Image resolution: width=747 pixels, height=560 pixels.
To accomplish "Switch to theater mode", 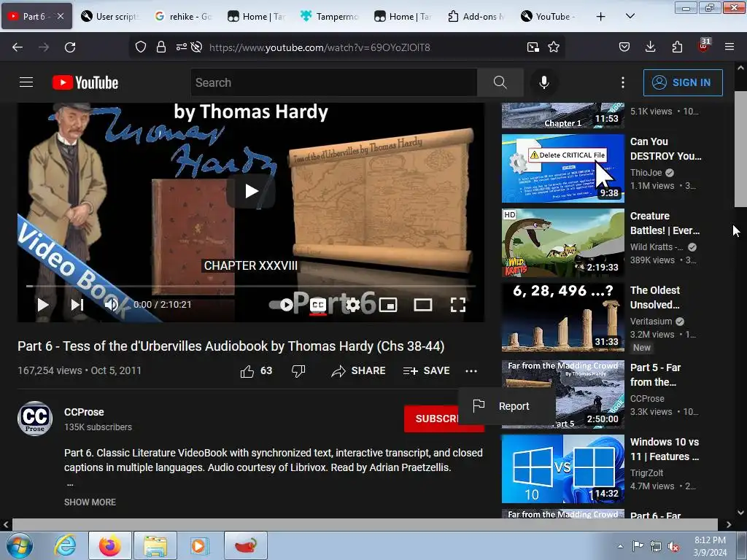I will (422, 305).
